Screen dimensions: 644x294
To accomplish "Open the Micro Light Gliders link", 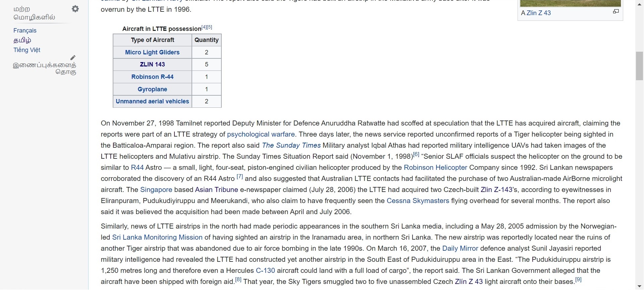I will (152, 52).
